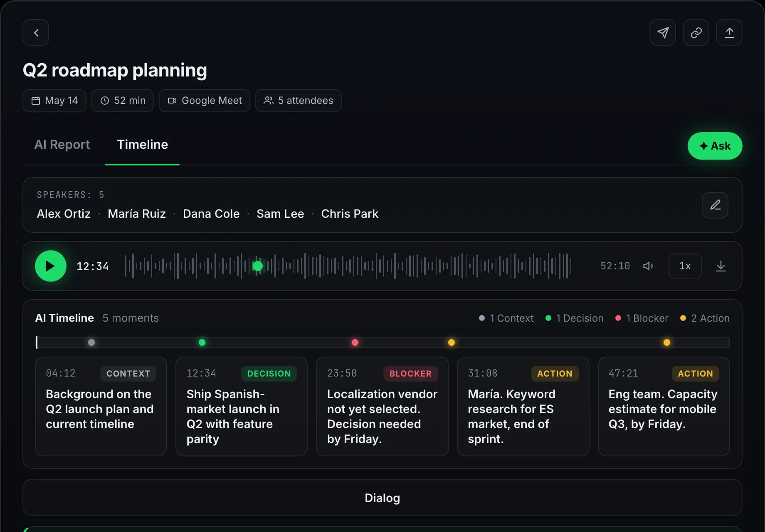Click the 5 attendees chip
Viewport: 765px width, 532px height.
299,101
